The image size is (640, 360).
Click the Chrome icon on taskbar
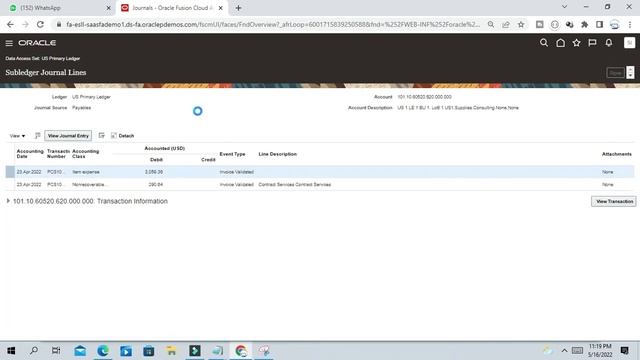240,351
